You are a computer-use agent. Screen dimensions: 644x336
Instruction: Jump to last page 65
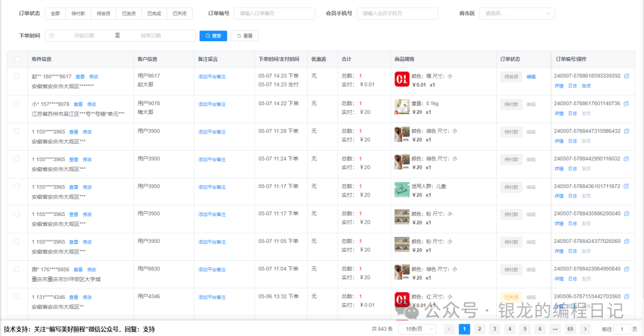tap(570, 329)
